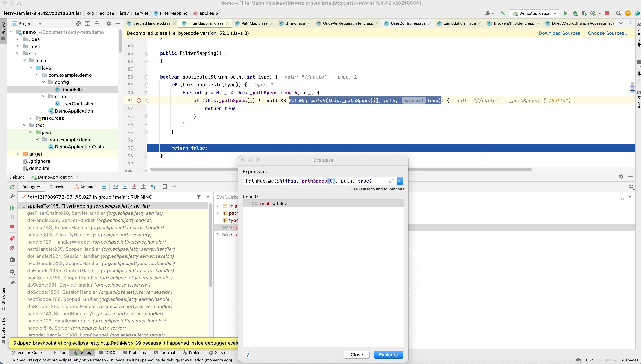Click the Project panel vertical scrollbar
The width and height of the screenshot is (641, 364).
pyautogui.click(x=120, y=41)
